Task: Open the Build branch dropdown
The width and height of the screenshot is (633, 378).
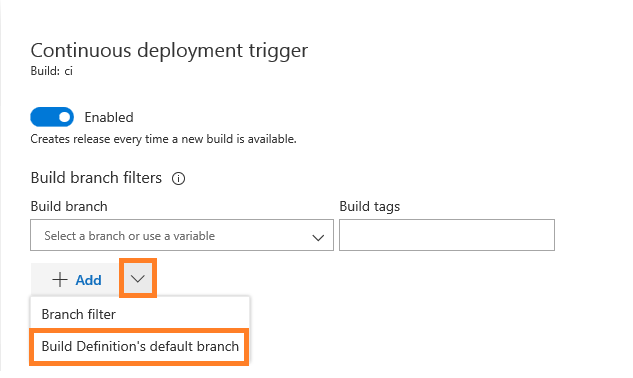Action: pos(182,235)
